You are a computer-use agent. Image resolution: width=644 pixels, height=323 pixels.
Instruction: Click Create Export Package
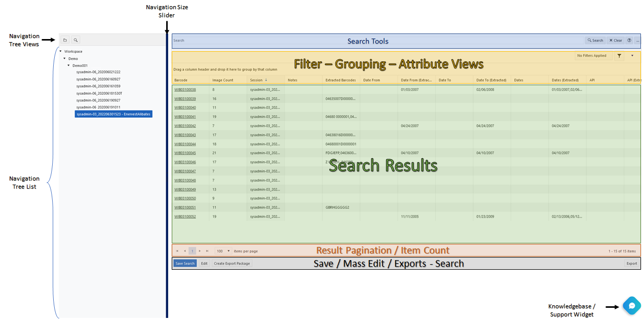coord(232,264)
